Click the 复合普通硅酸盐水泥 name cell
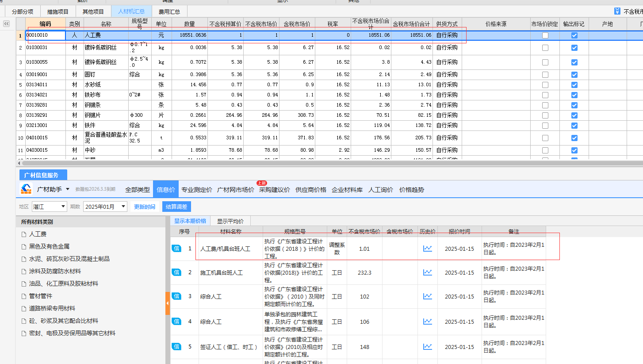The width and height of the screenshot is (643, 364). point(106,138)
